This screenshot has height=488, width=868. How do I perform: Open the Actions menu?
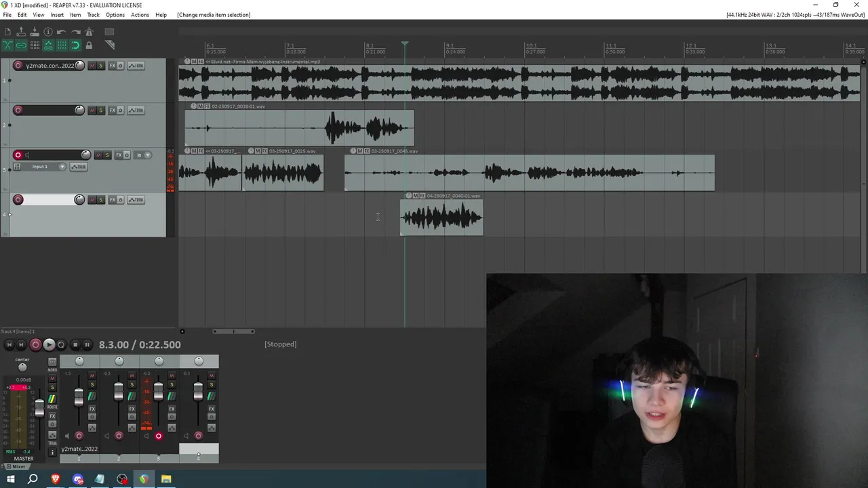pyautogui.click(x=140, y=15)
